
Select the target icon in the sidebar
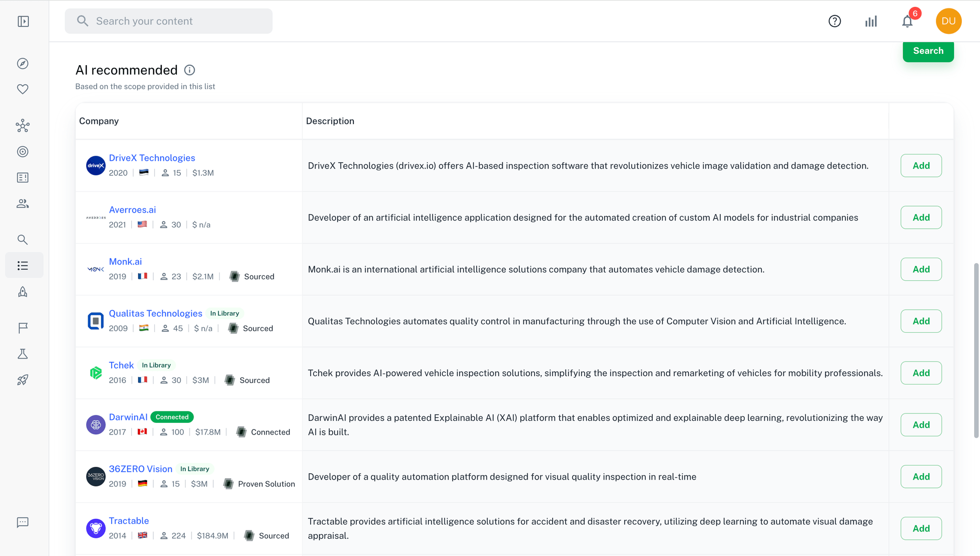[x=23, y=151]
